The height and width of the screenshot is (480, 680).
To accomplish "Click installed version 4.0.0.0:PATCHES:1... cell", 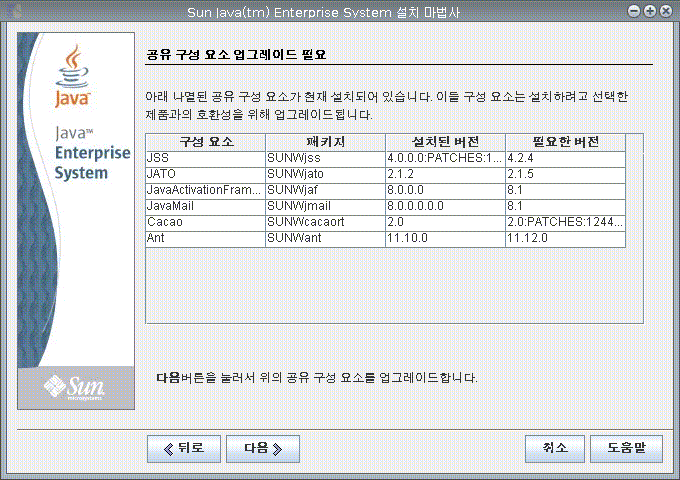I will [x=445, y=159].
